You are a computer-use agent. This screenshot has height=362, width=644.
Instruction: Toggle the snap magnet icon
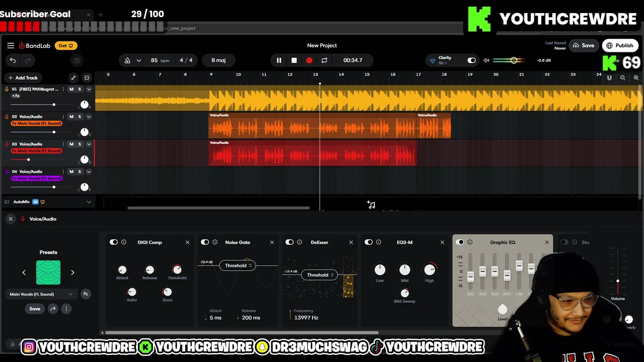(609, 78)
